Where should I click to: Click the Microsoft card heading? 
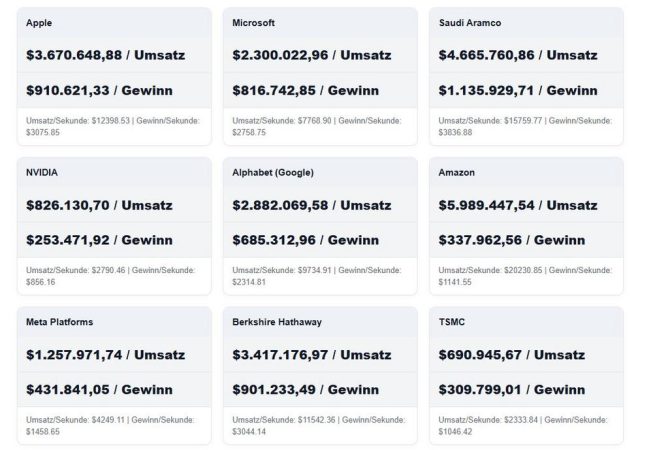(x=254, y=22)
